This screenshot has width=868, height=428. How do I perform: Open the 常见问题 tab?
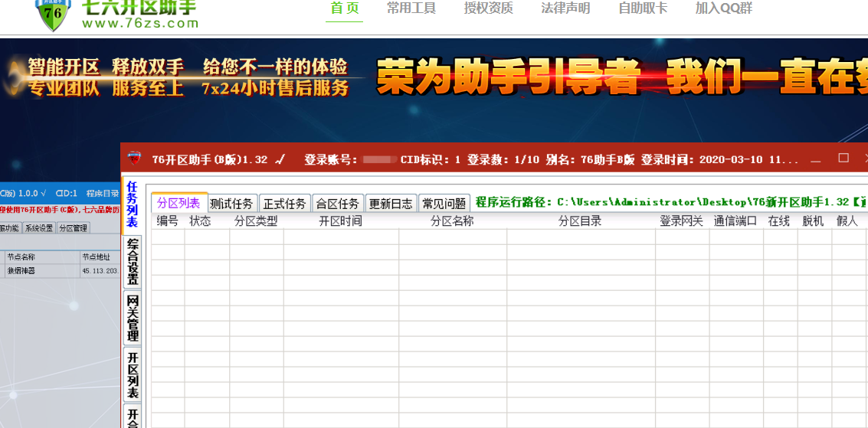coord(444,204)
